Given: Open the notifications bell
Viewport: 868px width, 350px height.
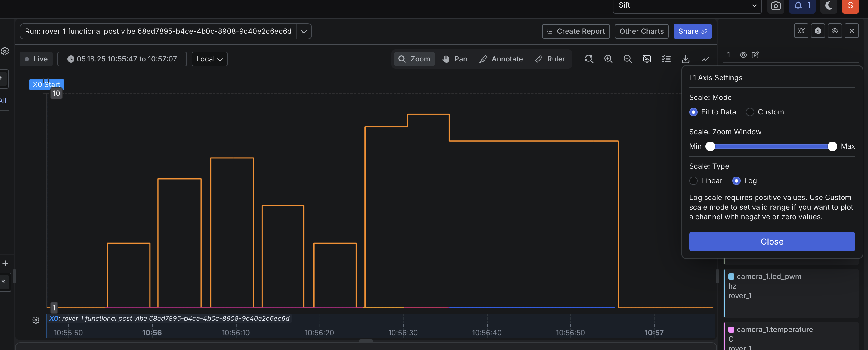Looking at the screenshot, I should click(801, 6).
